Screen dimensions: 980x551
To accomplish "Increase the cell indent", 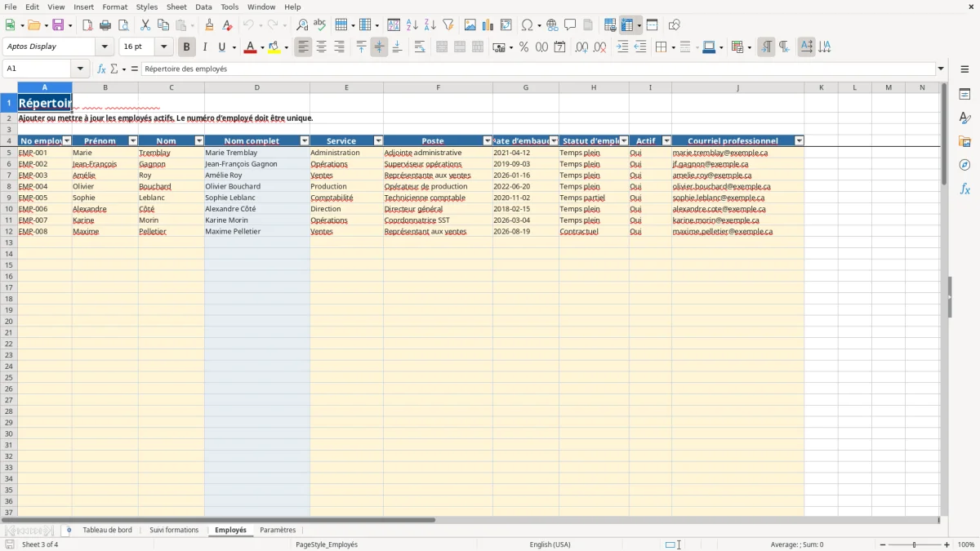I will [622, 47].
